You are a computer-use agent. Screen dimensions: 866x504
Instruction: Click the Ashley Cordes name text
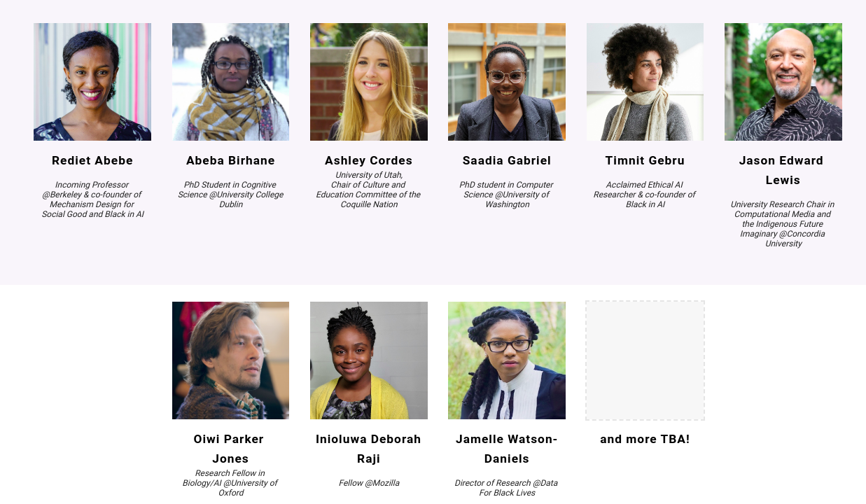click(369, 160)
